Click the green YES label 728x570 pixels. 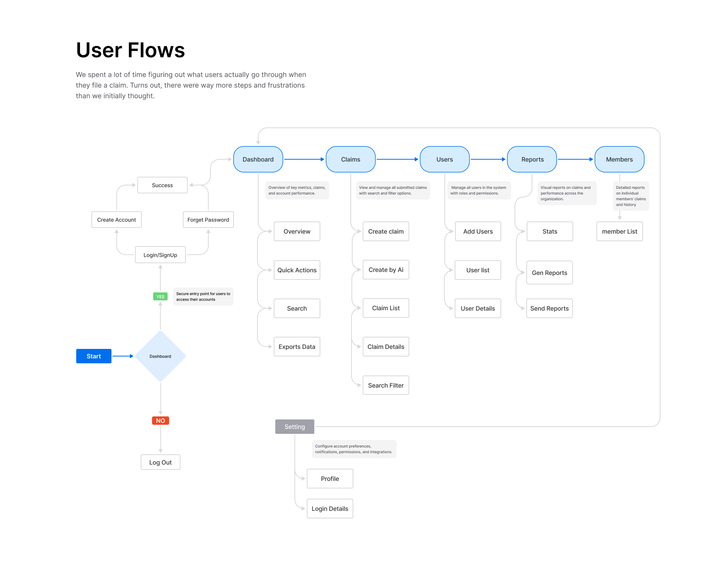160,297
